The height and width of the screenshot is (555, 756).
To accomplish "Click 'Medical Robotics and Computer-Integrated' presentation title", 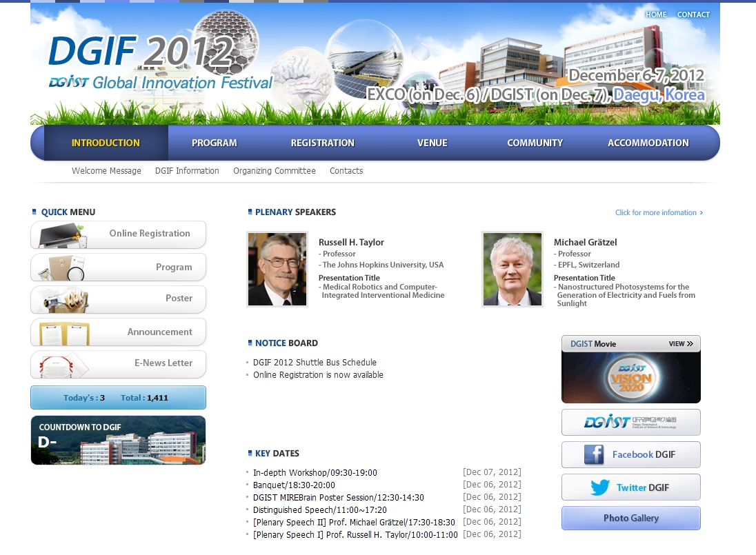I will tap(381, 291).
